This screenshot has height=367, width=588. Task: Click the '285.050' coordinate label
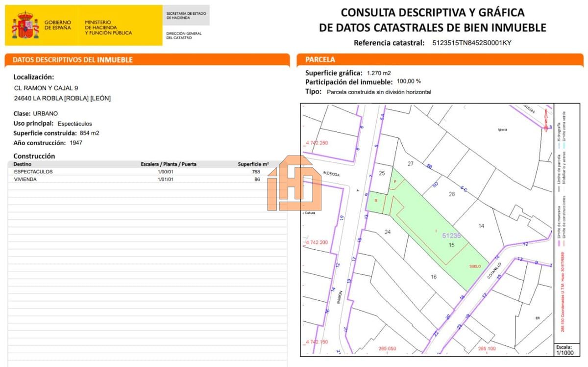pyautogui.click(x=387, y=349)
